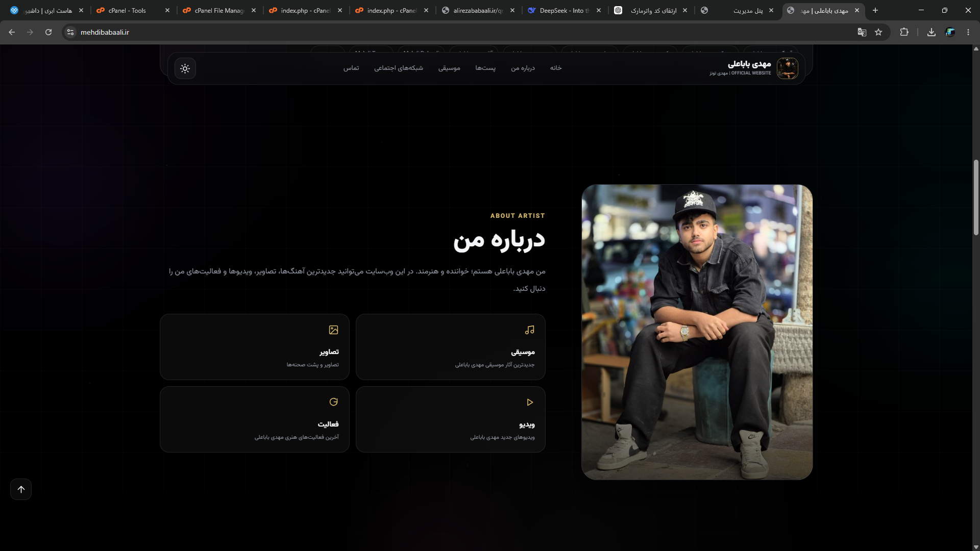Open the Chrome three-dot menu
The height and width of the screenshot is (551, 980).
pos(968,32)
